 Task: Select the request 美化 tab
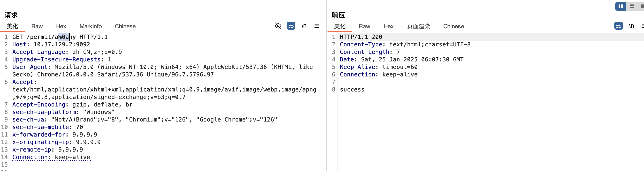(x=12, y=26)
